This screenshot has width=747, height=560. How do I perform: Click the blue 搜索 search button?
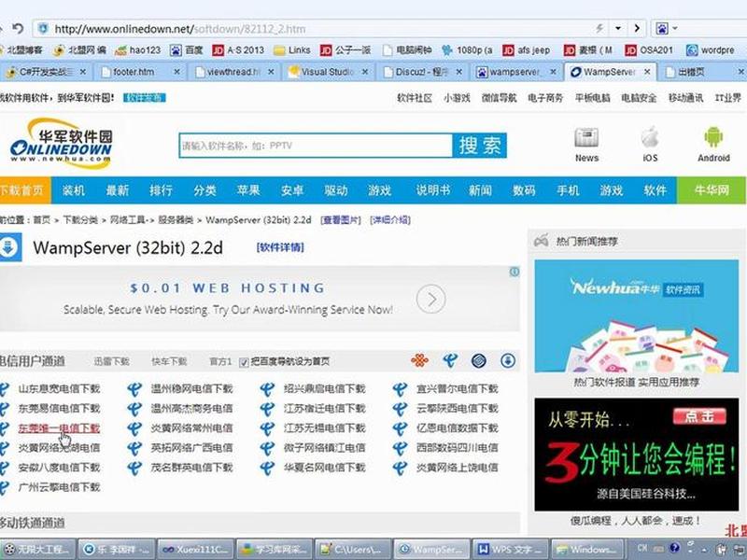(x=479, y=146)
